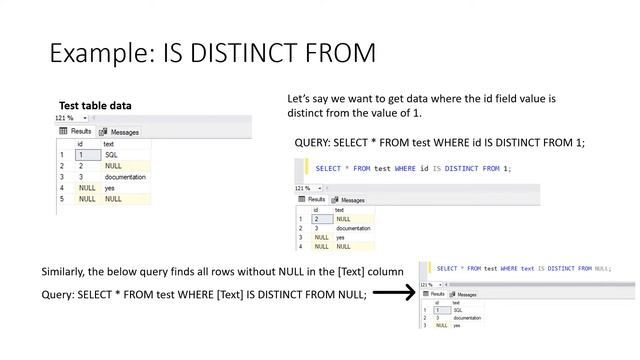The image size is (640, 360).
Task: Select NULL id cell in bottom-right result grid
Action: [x=442, y=325]
